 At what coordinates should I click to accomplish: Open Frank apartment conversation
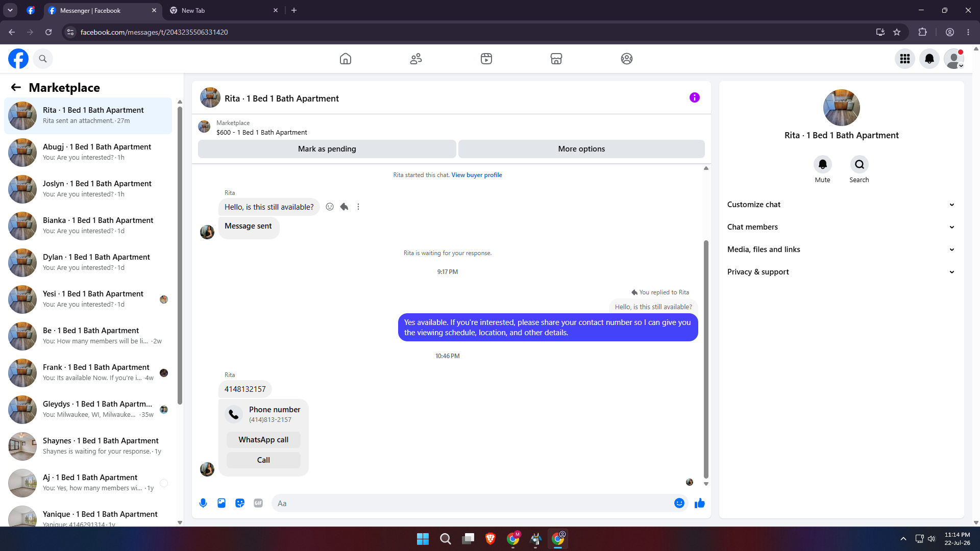tap(88, 373)
